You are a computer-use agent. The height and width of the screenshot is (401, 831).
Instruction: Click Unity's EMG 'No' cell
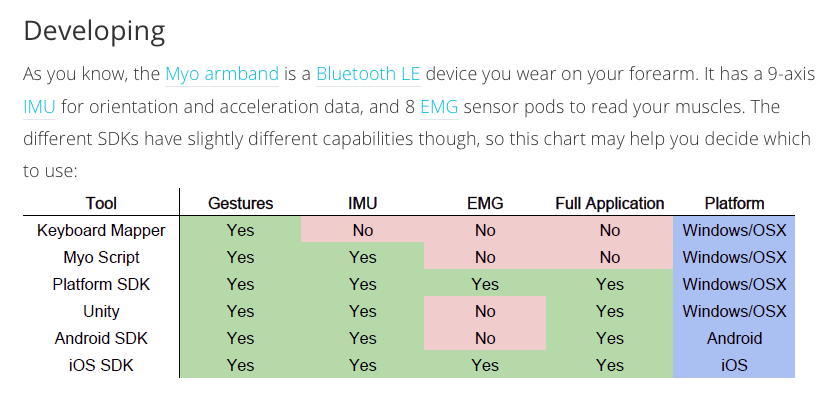pos(485,311)
